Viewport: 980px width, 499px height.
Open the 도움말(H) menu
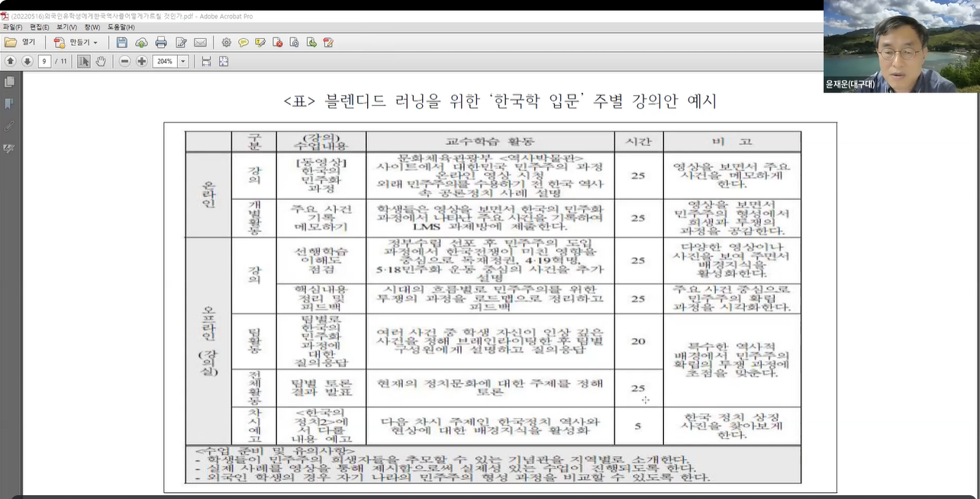coord(121,27)
